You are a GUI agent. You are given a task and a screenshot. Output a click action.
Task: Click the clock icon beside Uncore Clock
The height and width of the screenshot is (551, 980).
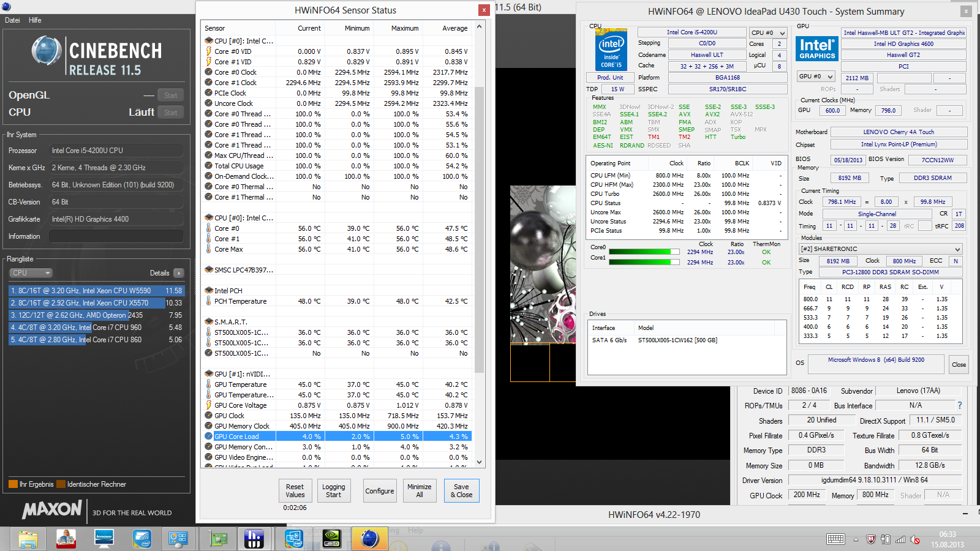pyautogui.click(x=209, y=103)
